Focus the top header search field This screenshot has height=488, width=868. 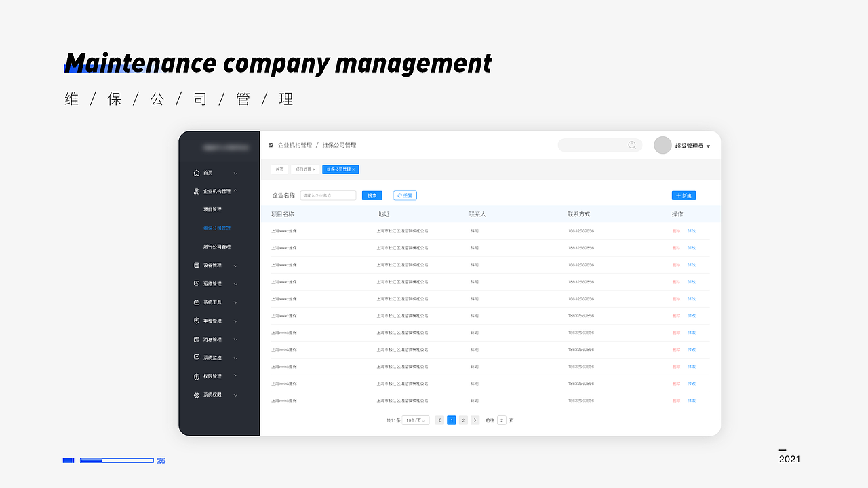point(600,145)
